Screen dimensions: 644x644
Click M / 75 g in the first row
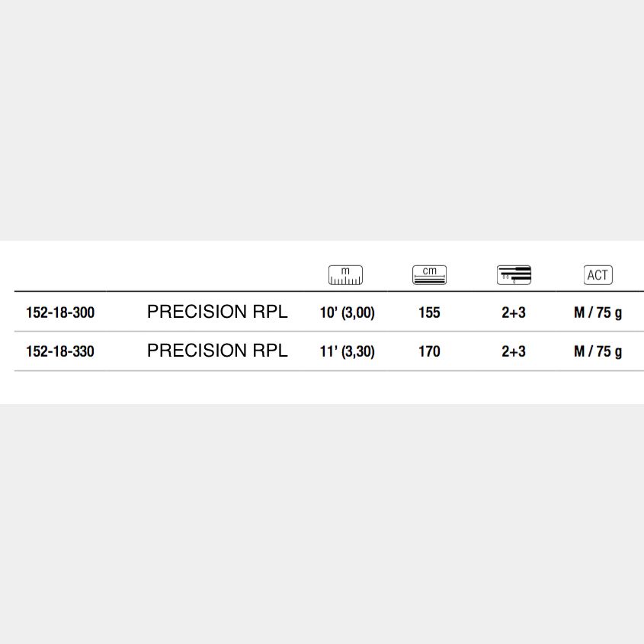tap(598, 313)
